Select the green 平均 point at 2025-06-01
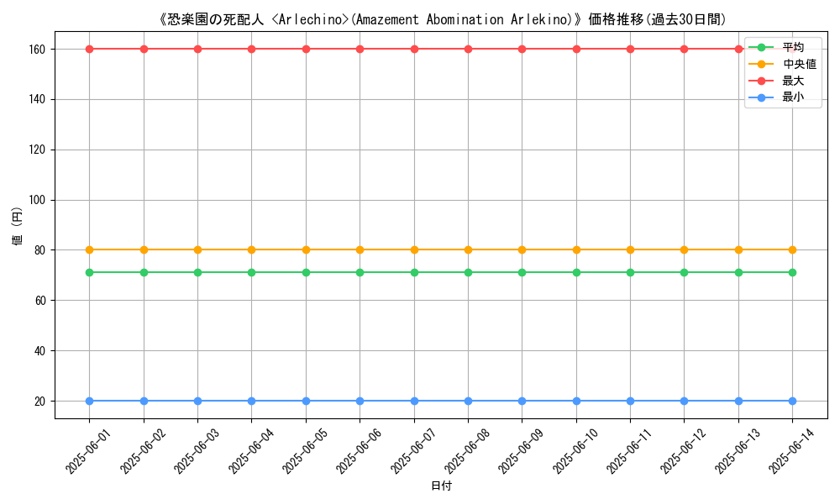 tap(90, 273)
